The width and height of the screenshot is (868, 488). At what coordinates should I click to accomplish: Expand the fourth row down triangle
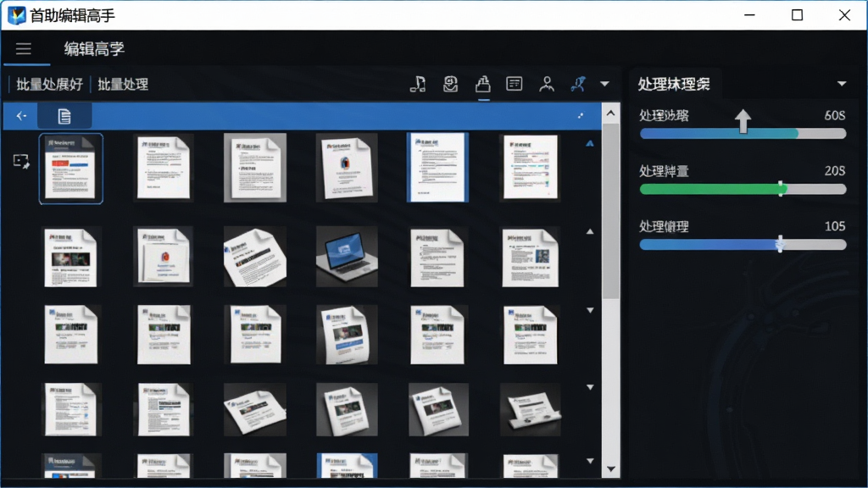[590, 387]
